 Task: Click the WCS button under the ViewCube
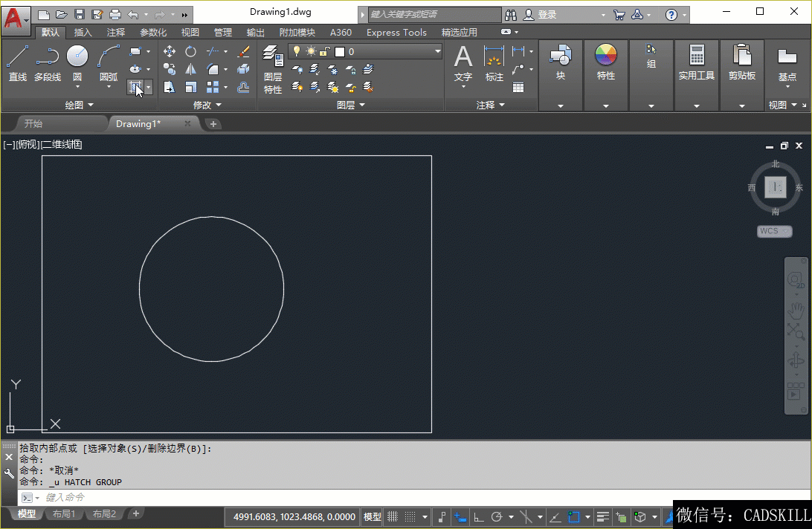[774, 231]
